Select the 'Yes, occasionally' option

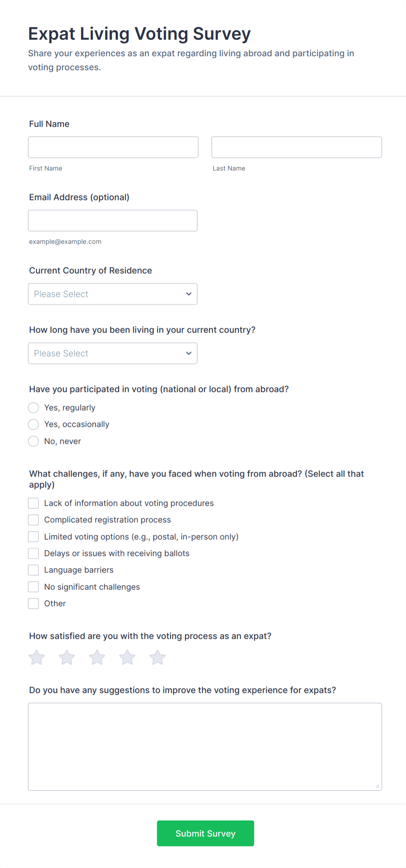33,424
